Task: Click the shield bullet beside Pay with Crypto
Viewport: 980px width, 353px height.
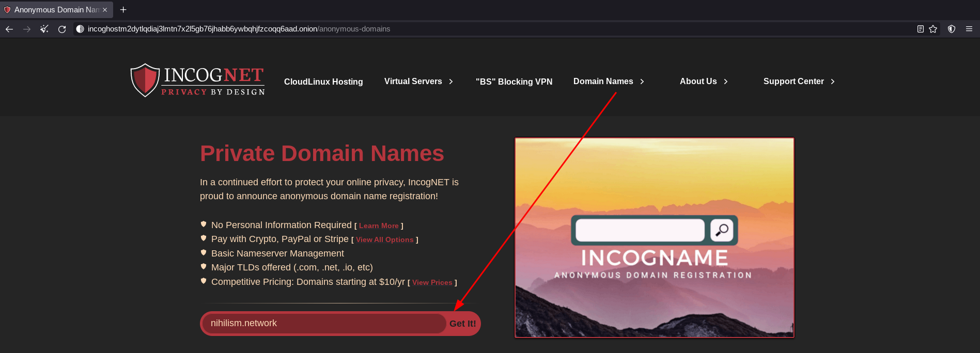Action: pyautogui.click(x=204, y=238)
